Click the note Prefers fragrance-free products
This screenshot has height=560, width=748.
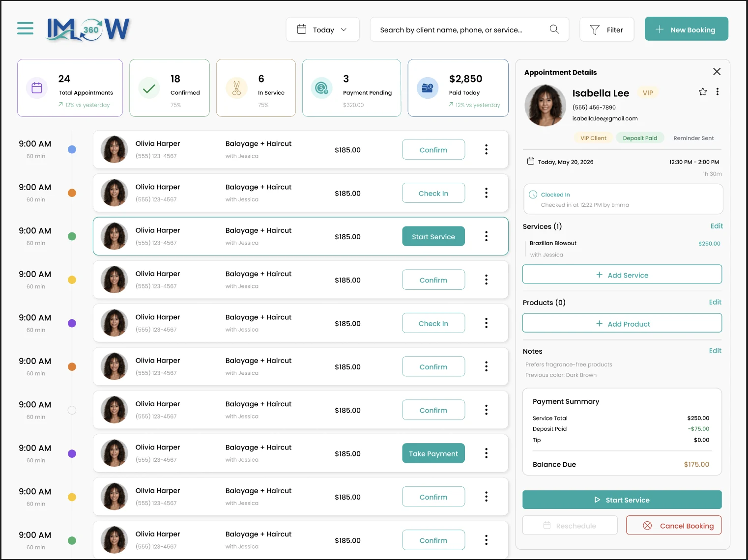tap(569, 364)
